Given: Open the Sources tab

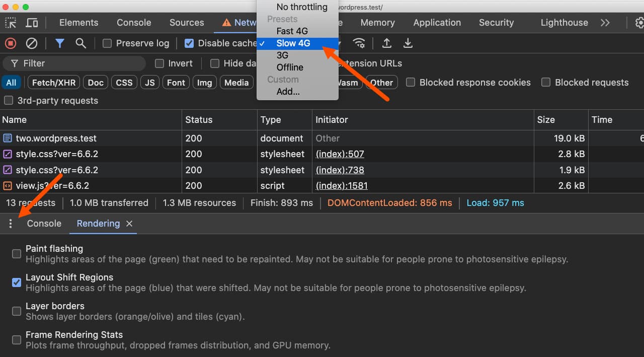Looking at the screenshot, I should point(187,23).
